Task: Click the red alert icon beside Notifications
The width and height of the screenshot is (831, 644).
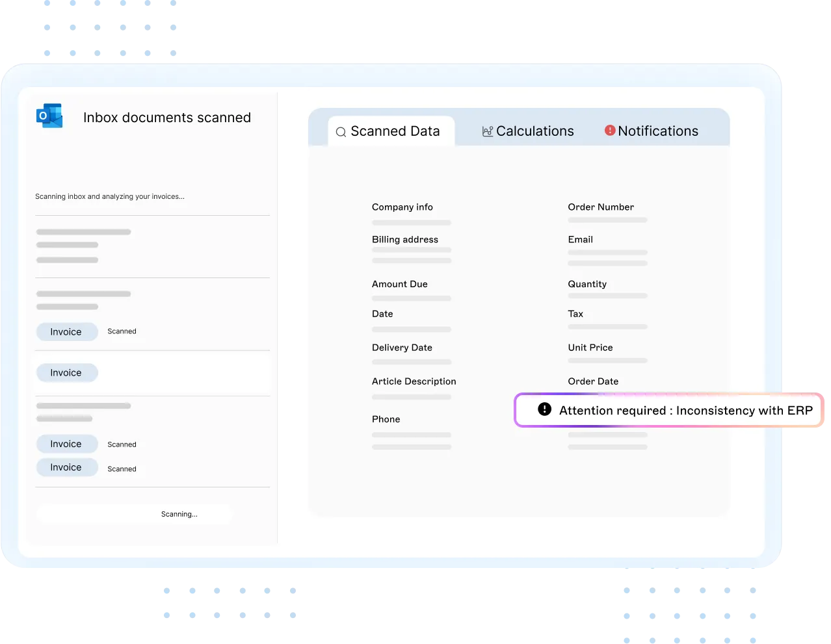Action: [610, 131]
